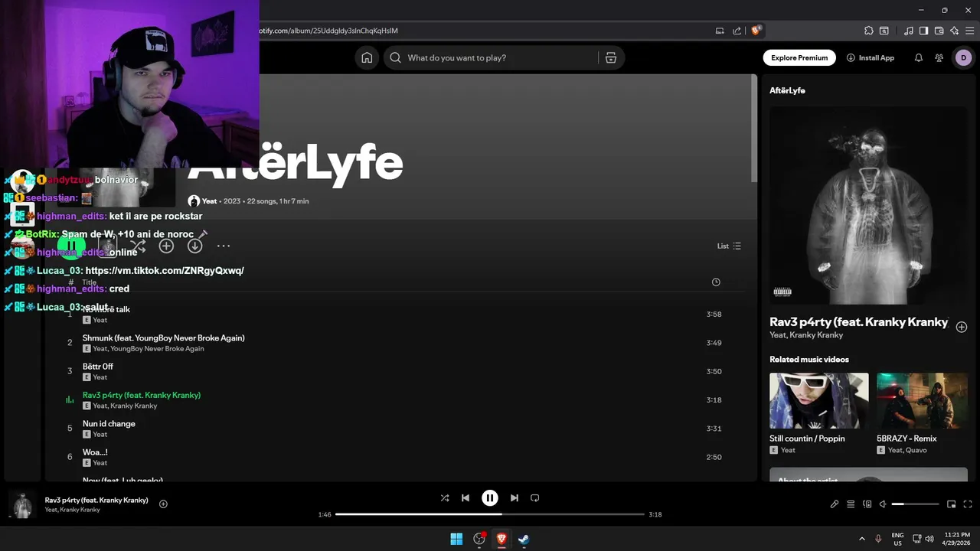Toggle Brave sidebar panel icon
The image size is (980, 551).
(x=923, y=31)
